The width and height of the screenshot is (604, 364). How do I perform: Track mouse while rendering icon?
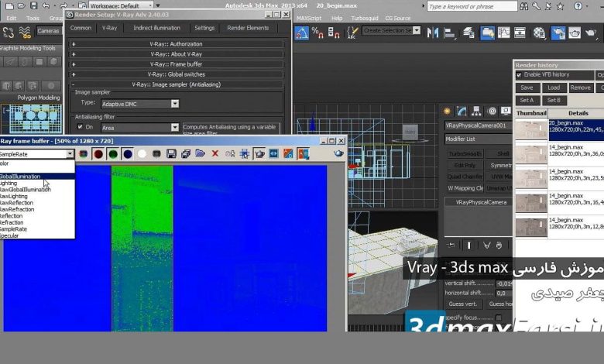[244, 154]
